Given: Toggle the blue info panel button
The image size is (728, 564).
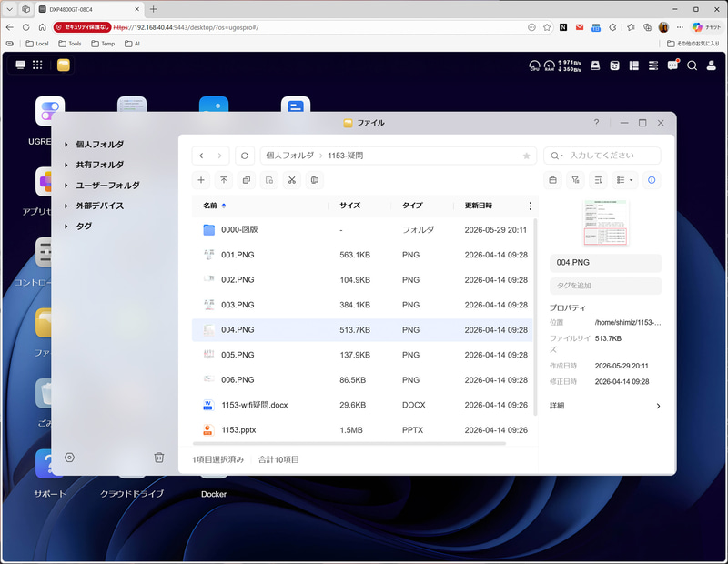Looking at the screenshot, I should tap(652, 180).
